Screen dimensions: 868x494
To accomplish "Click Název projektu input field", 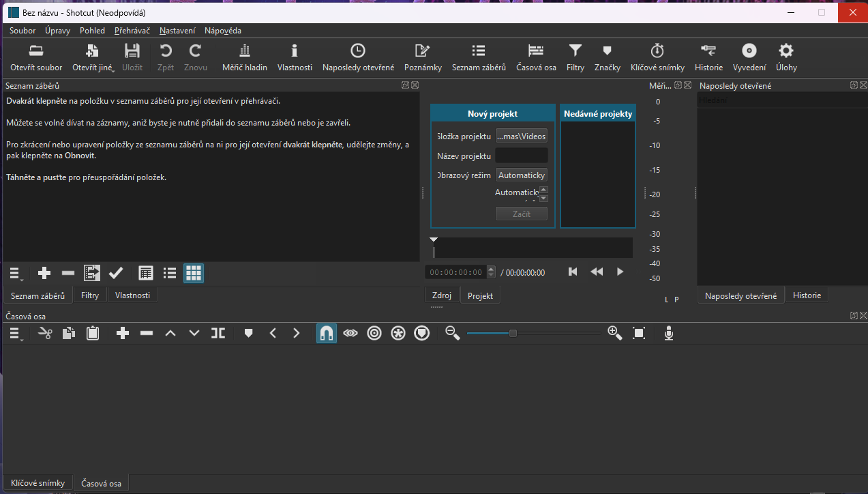I will coord(521,156).
